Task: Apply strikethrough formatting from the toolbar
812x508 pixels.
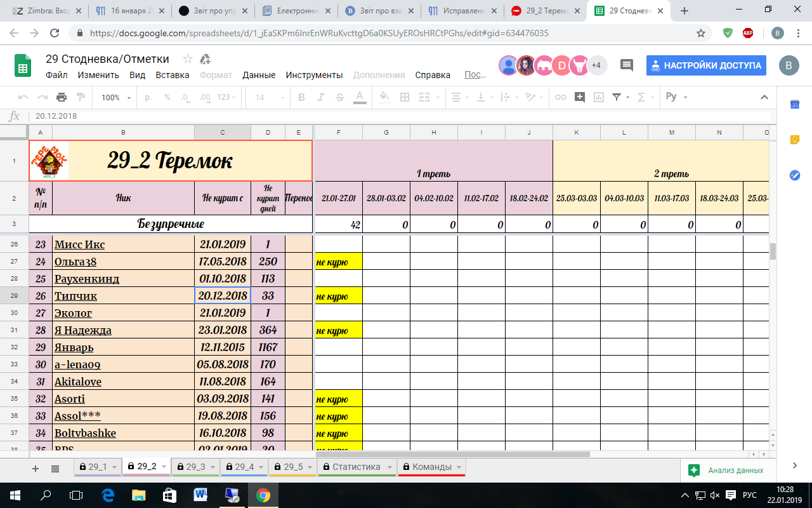Action: [339, 97]
